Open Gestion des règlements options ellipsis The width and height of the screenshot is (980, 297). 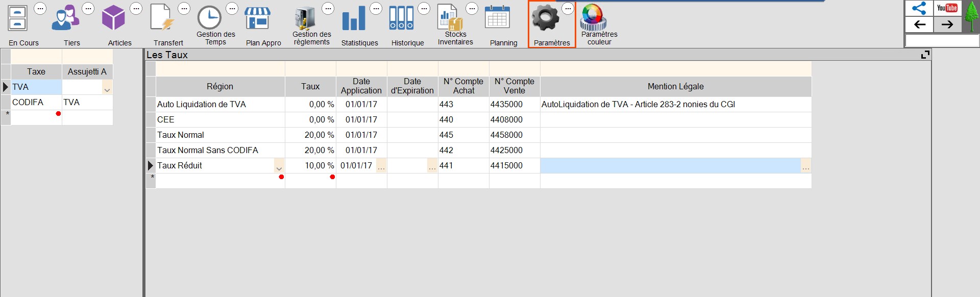pos(328,8)
